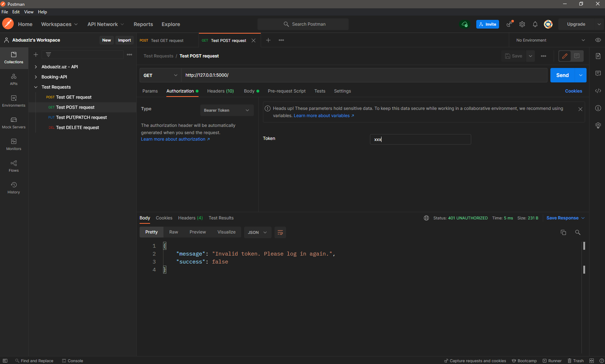
Task: Open the tab overflow options menu
Action: pos(281,40)
